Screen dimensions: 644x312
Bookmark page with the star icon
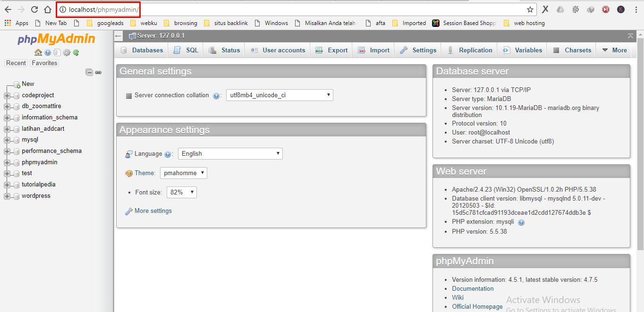(530, 9)
